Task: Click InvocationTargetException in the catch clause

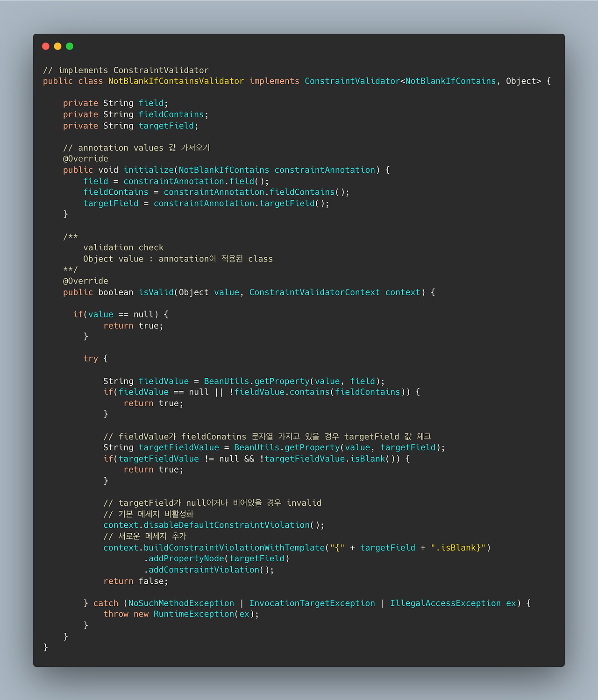Action: [x=312, y=603]
